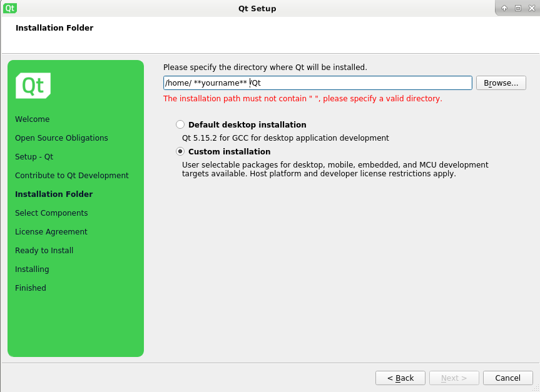Click the Installation Folder page heading
Image resolution: width=540 pixels, height=392 pixels.
(x=54, y=28)
